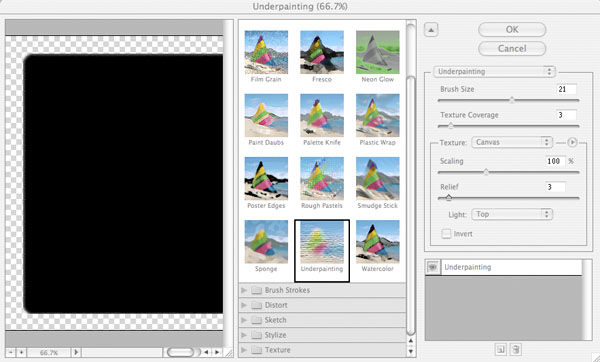The width and height of the screenshot is (600, 362).
Task: Expand the Texture filter folder
Action: (322, 350)
